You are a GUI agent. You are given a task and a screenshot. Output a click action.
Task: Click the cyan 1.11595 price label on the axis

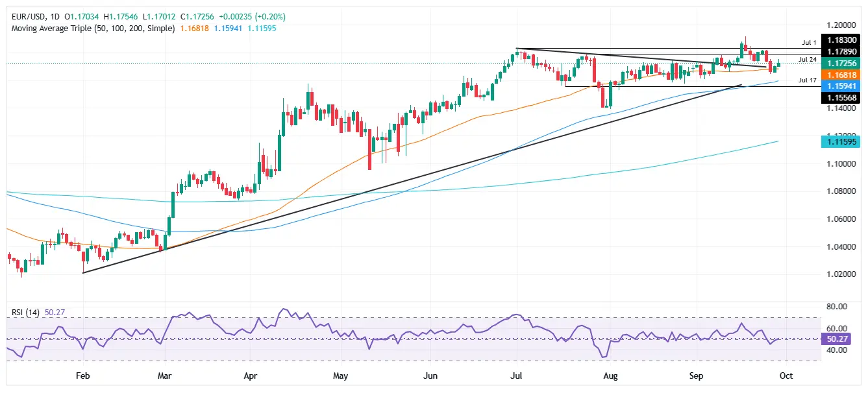tap(842, 141)
